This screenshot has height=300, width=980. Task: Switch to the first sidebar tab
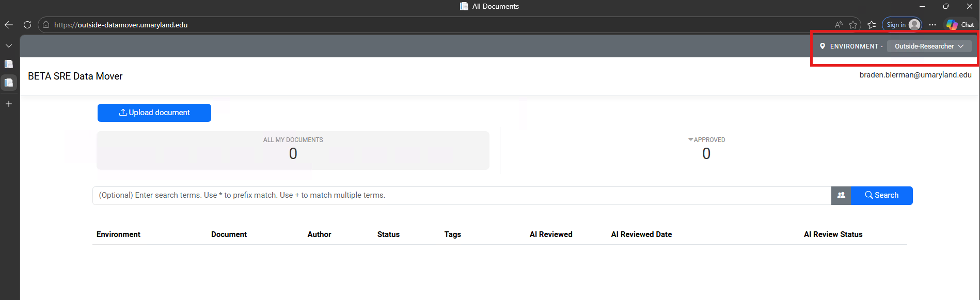point(9,64)
